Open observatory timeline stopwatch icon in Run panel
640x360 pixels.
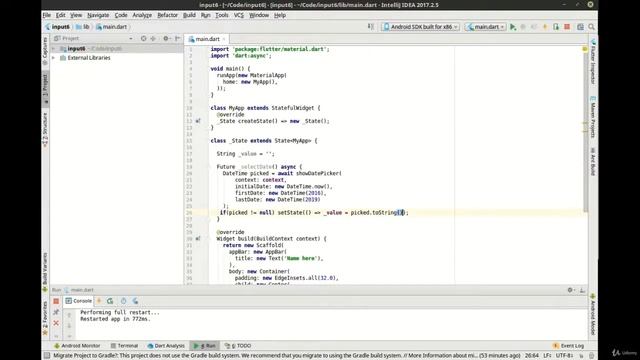(x=123, y=301)
